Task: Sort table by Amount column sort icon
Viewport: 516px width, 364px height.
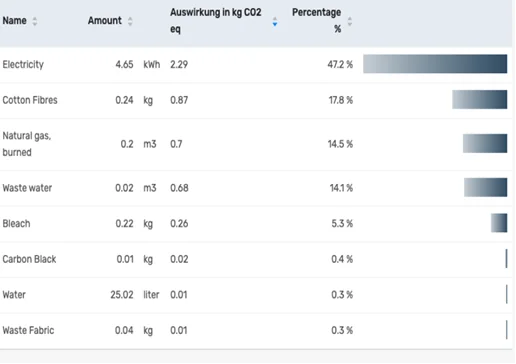Action: (130, 21)
